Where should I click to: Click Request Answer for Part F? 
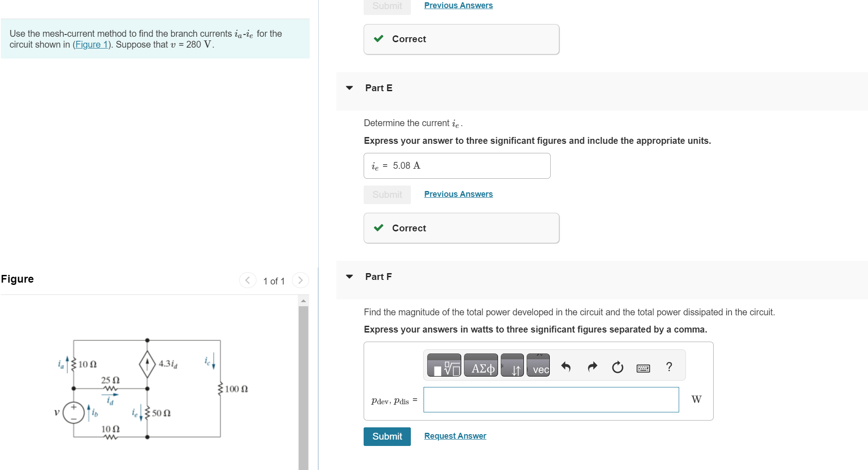[454, 436]
